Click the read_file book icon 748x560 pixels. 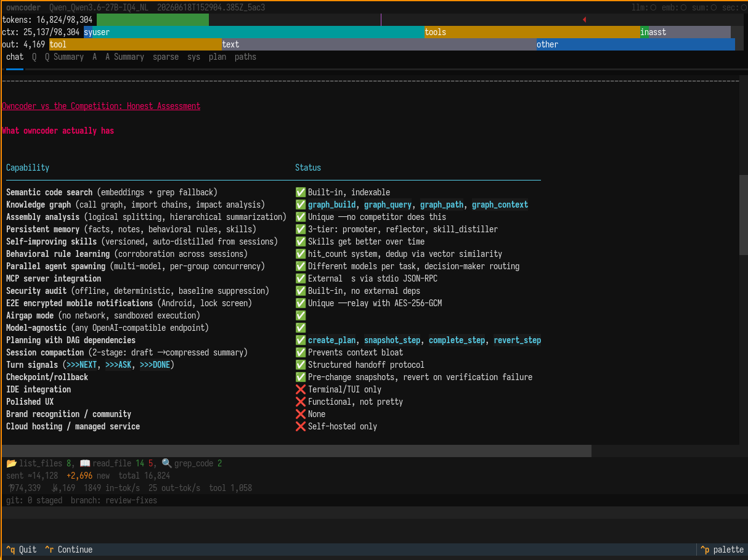(84, 463)
